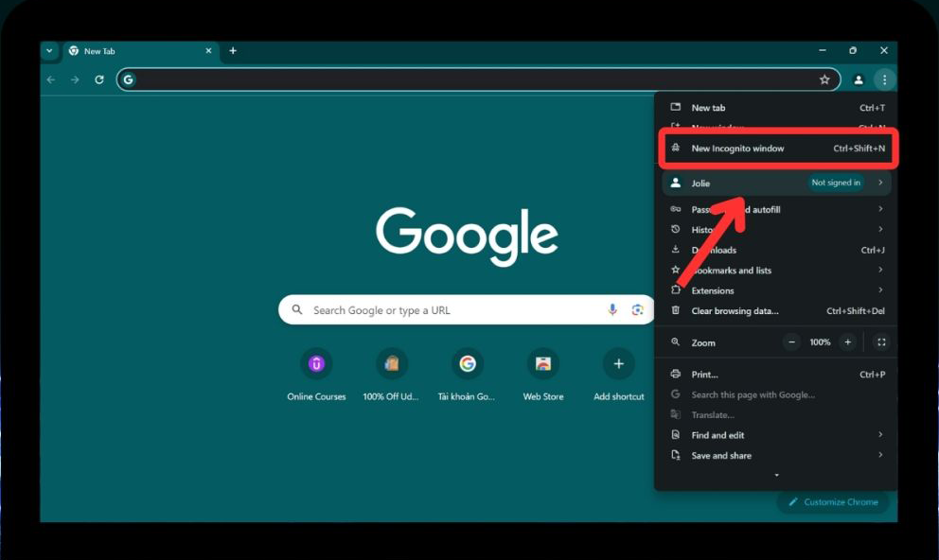Open Downloads from the menu
Viewport: 939px width, 560px height.
pos(777,250)
